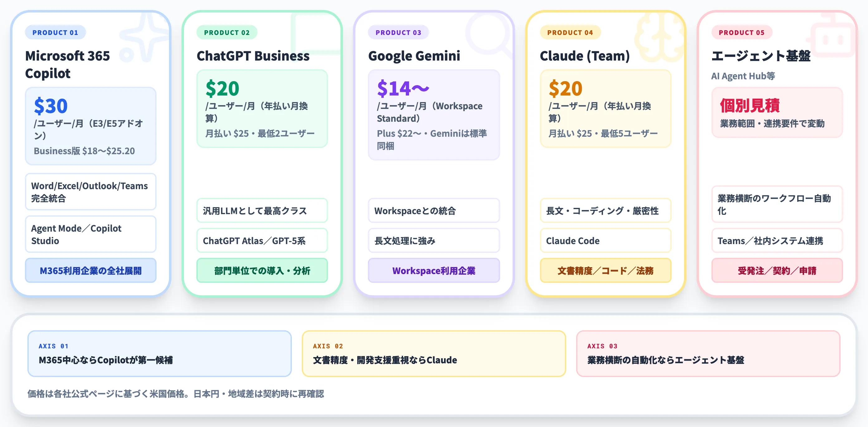Click the 業務横断の自動化ならエージェント基盤 text
The image size is (868, 427).
click(x=665, y=360)
